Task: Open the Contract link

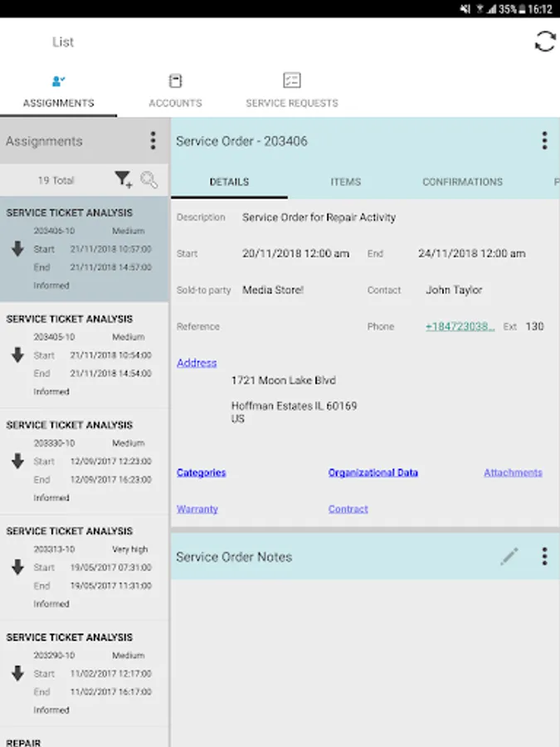Action: 348,509
